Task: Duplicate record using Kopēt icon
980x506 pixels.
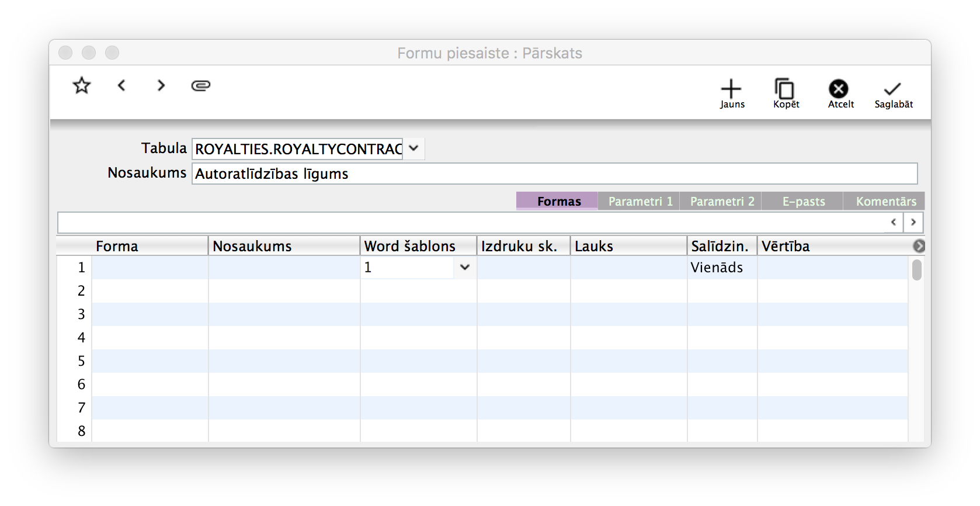Action: (786, 93)
